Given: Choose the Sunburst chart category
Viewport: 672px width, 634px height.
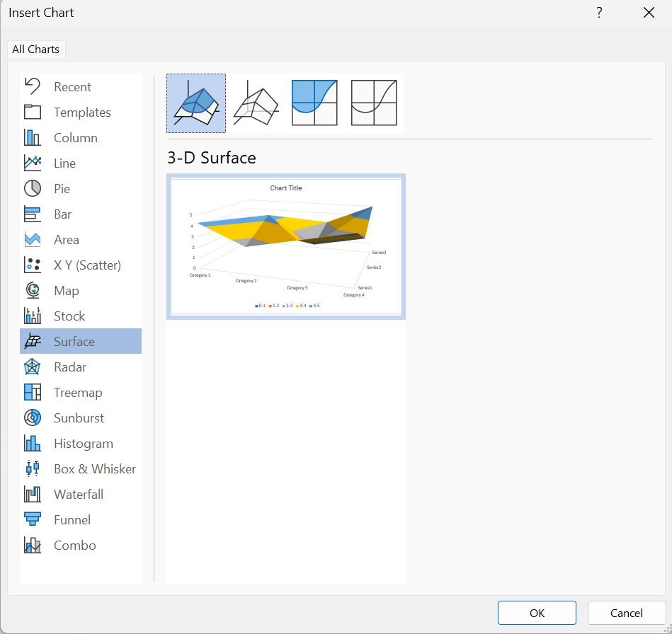Looking at the screenshot, I should (78, 418).
